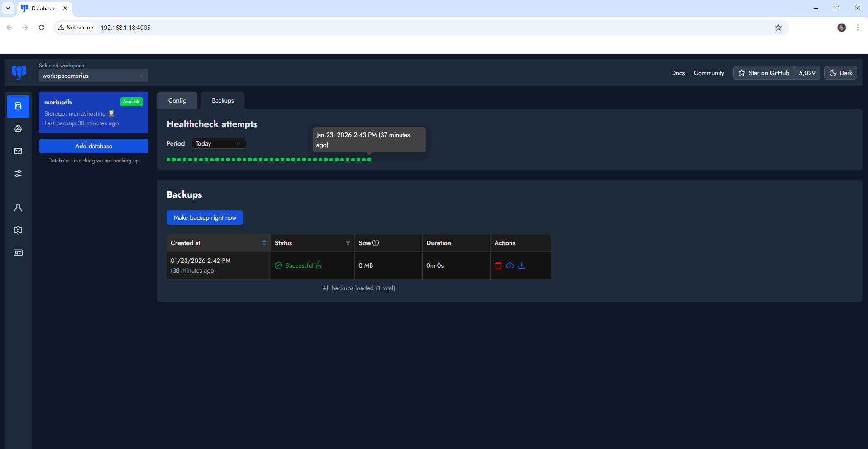
Task: Open the Status column filter
Action: click(x=348, y=243)
